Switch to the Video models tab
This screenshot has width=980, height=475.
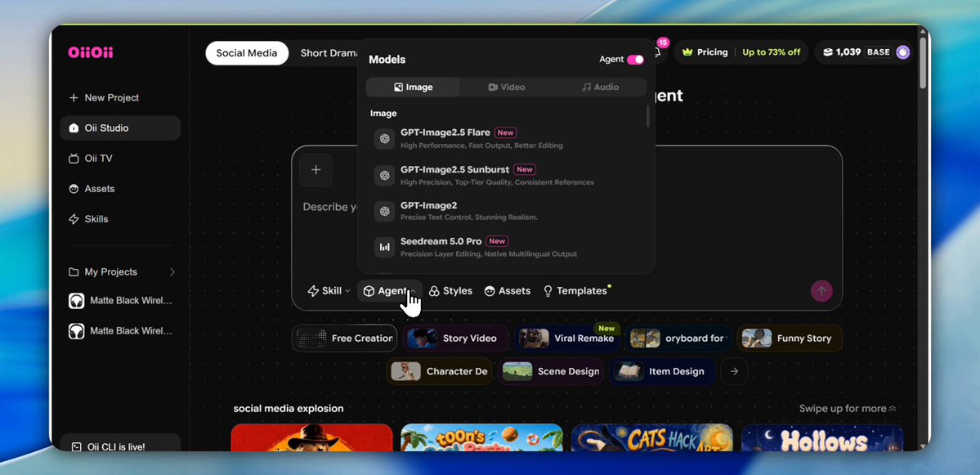(x=506, y=87)
